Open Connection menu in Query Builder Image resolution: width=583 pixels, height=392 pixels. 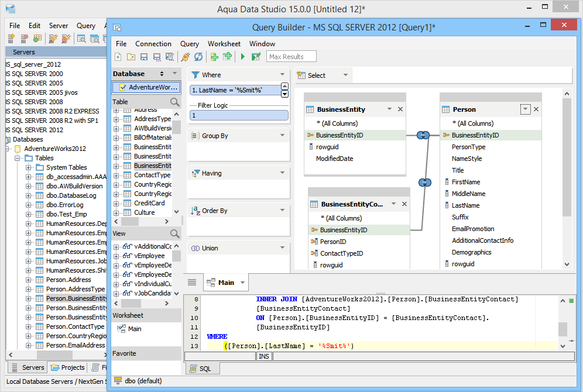point(153,44)
